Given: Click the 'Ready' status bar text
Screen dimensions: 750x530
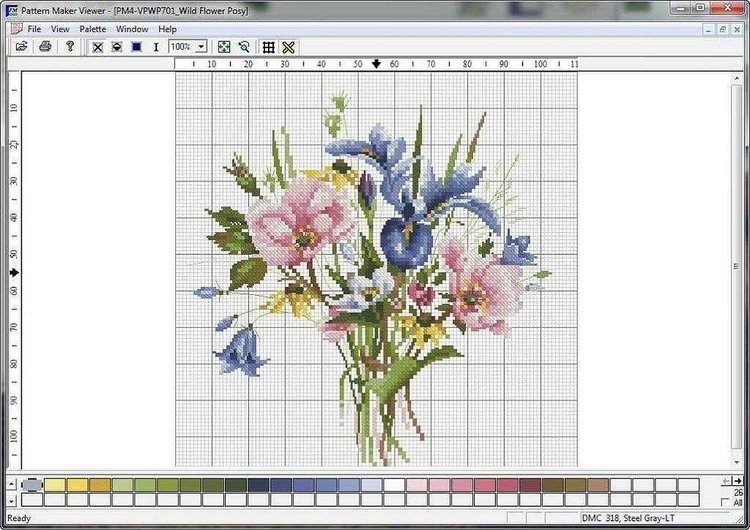Looking at the screenshot, I should pos(19,519).
